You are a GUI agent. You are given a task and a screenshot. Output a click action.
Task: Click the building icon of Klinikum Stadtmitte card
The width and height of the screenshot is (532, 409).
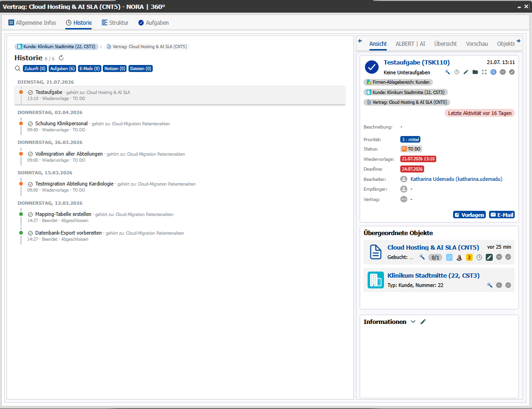(376, 280)
